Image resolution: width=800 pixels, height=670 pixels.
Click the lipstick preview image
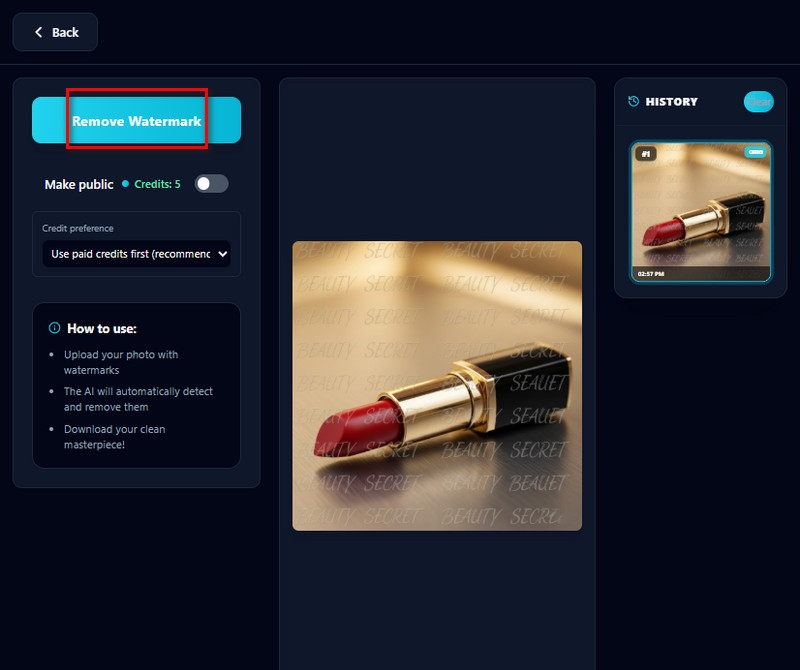[x=437, y=386]
